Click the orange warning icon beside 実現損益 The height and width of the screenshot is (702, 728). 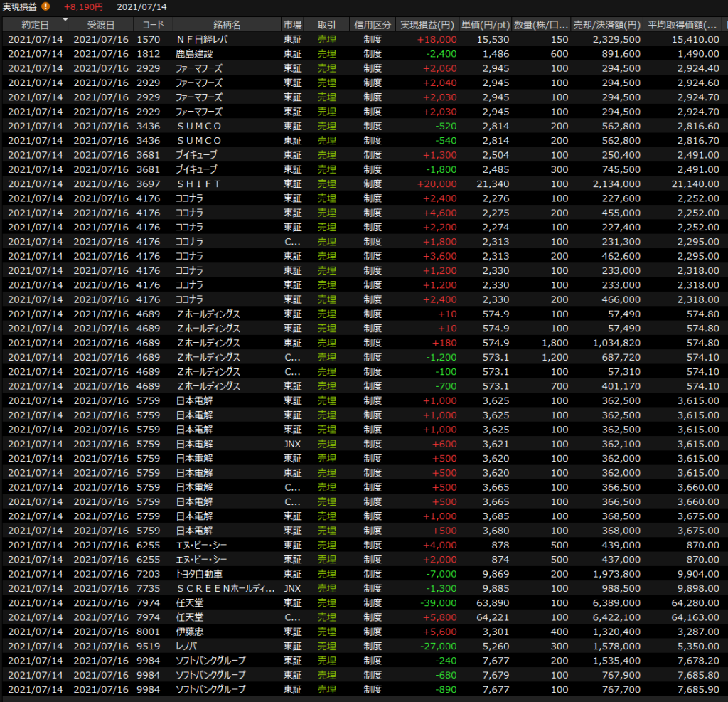45,6
